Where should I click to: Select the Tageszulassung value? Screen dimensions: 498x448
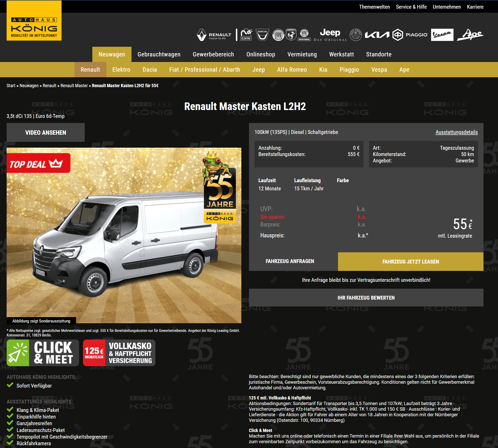[x=457, y=148]
